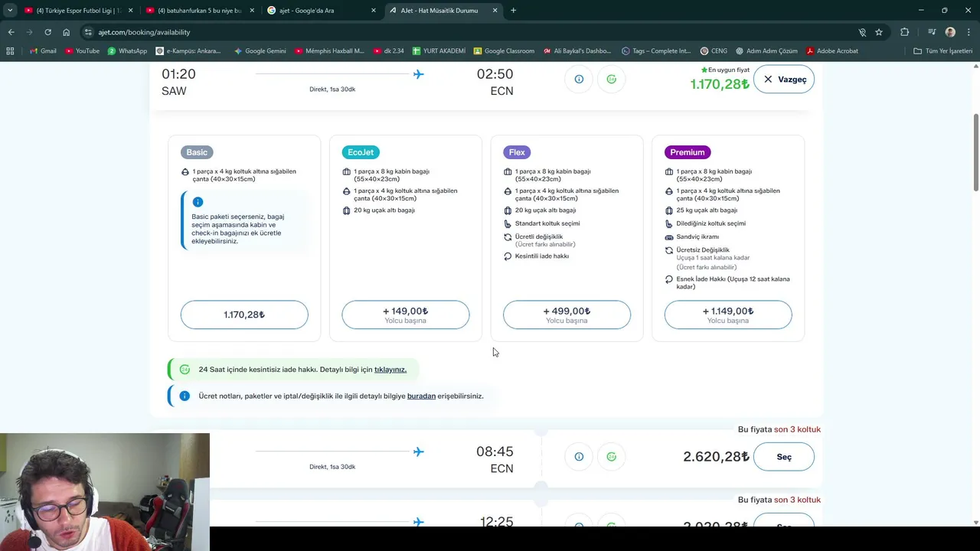This screenshot has height=551, width=980.
Task: Bookmark this page with the star icon
Action: click(879, 32)
